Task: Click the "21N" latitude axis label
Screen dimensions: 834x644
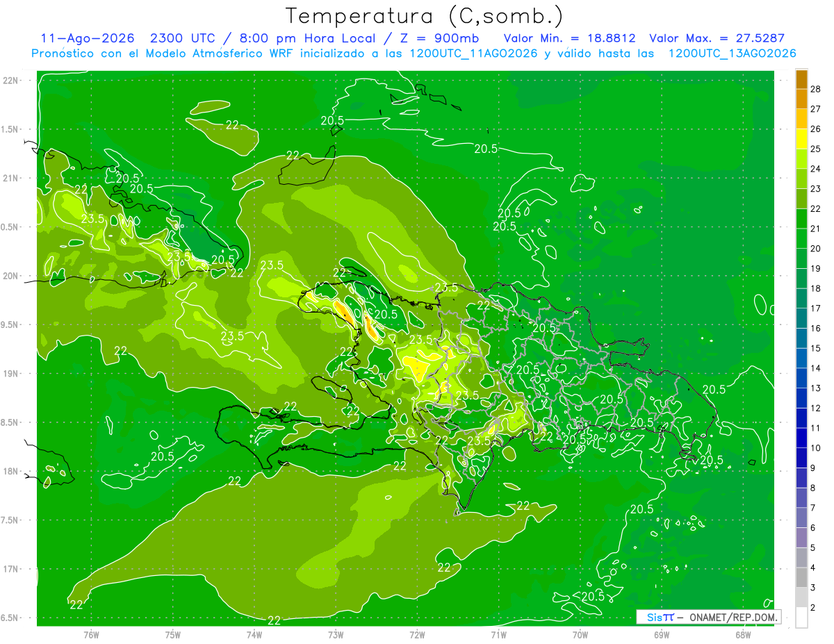Action: coord(10,178)
